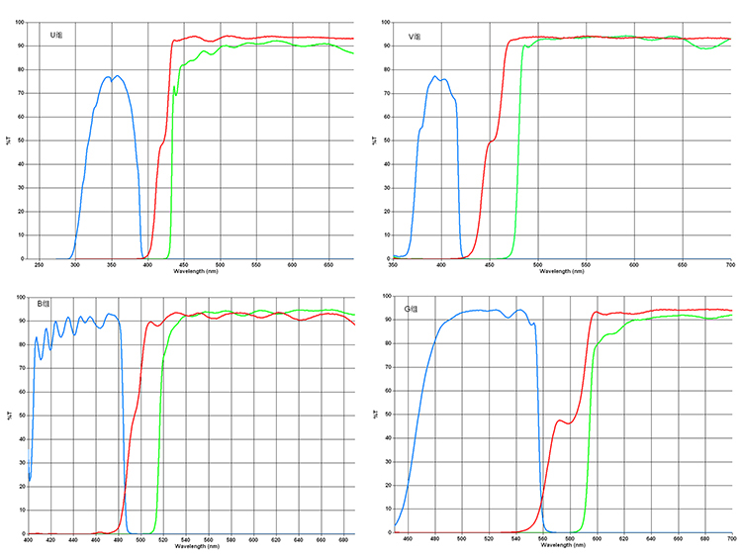Click the 700 tick label on V组 x-axis
This screenshot has height=560, width=742.
[x=730, y=265]
